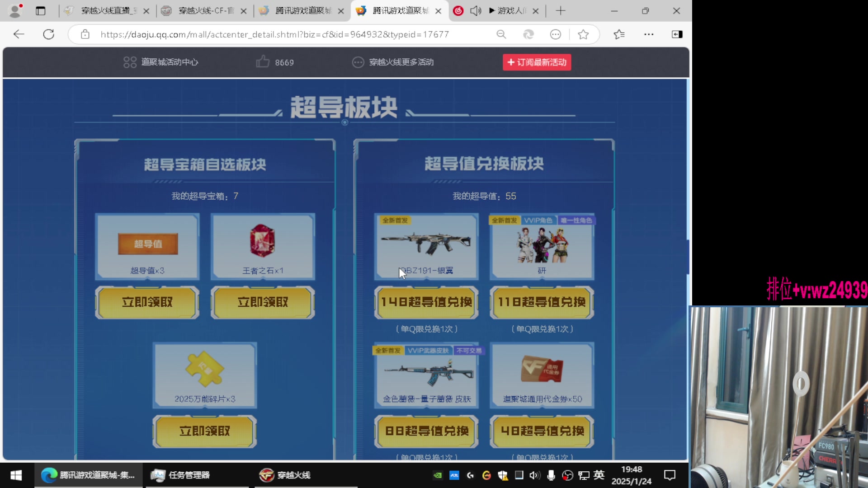
Task: Select the 金色蔷薇-量子蔷薇 皮肤 thumbnail
Action: point(426,375)
